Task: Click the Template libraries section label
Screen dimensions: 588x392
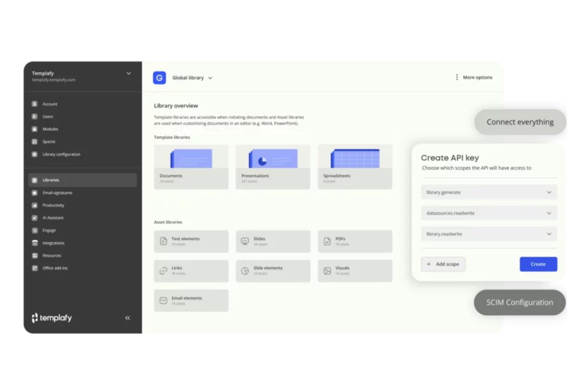Action: click(172, 137)
